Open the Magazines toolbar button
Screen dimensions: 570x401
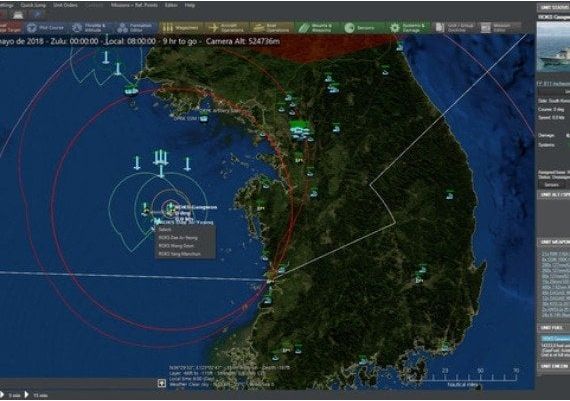tap(181, 28)
